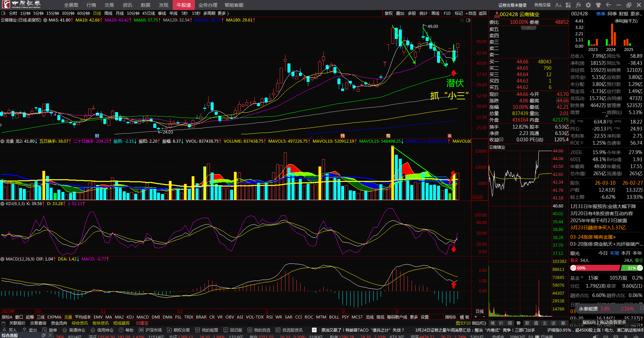Expand 更多.. in financial panel
644x338 pixels.
click(x=636, y=14)
